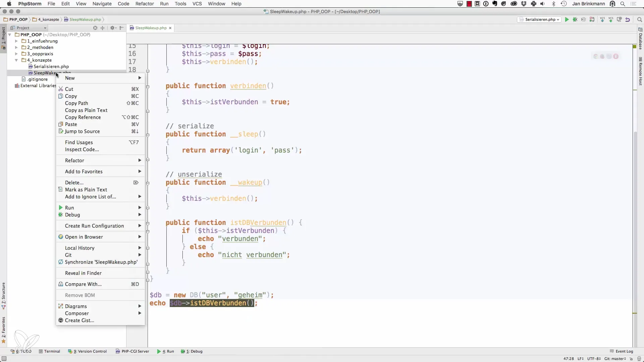Open the 5: Debug tool window

[x=192, y=351]
